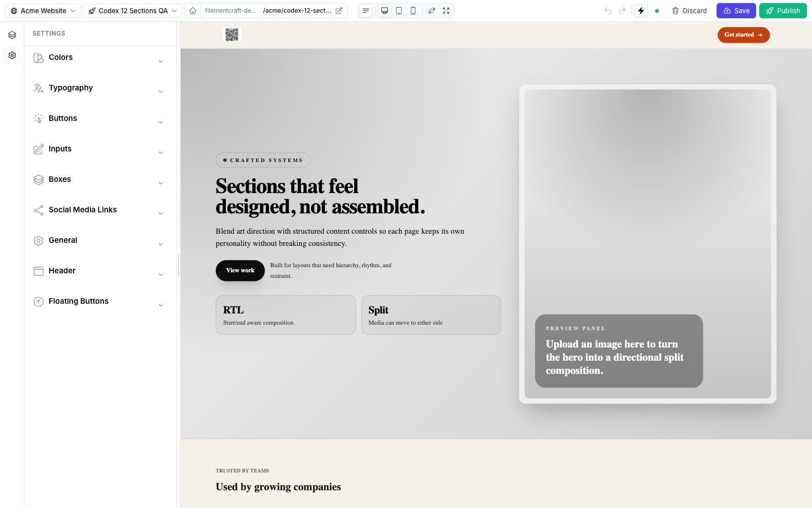Image resolution: width=812 pixels, height=508 pixels.
Task: Expand the Colors settings section
Action: 100,58
